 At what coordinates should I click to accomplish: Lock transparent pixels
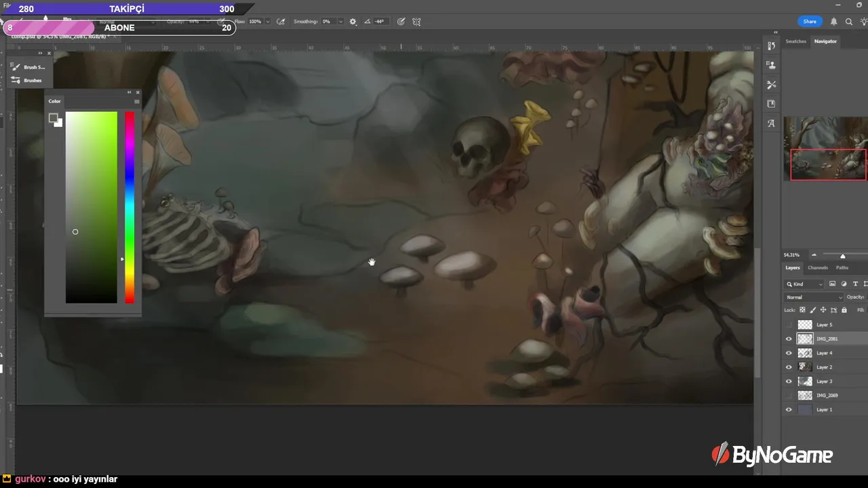point(802,310)
